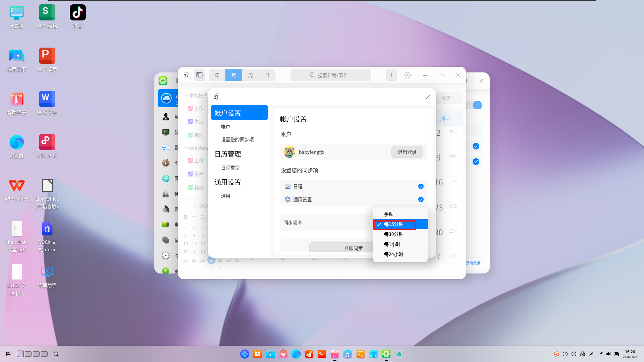Switch calendar to 周 view

click(x=250, y=75)
